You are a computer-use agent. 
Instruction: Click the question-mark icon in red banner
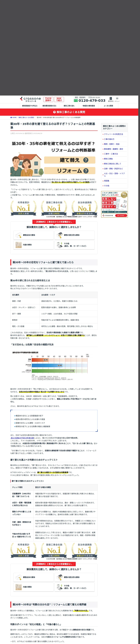coord(54,112)
